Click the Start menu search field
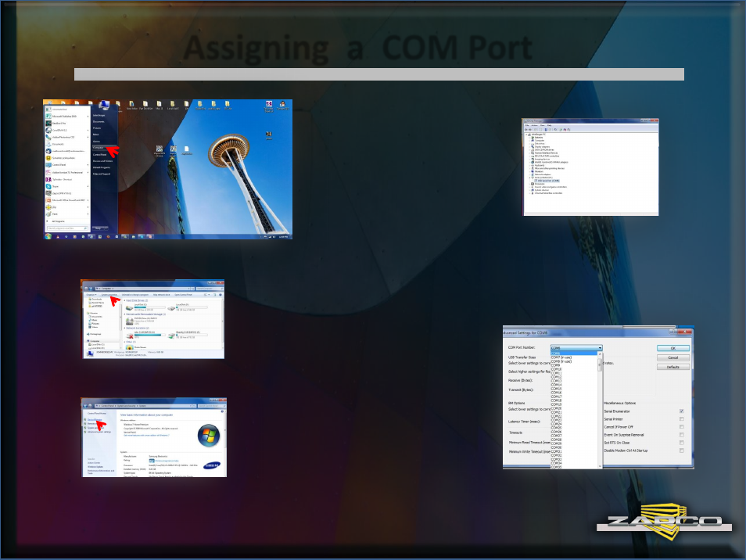Viewport: 746px width, 560px height. 67,228
